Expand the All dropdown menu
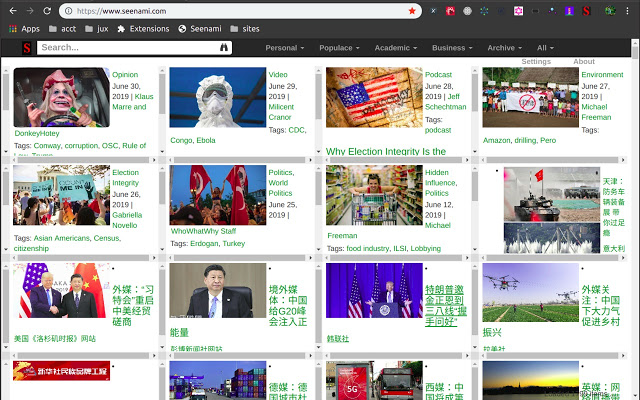The height and width of the screenshot is (400, 640). [545, 48]
